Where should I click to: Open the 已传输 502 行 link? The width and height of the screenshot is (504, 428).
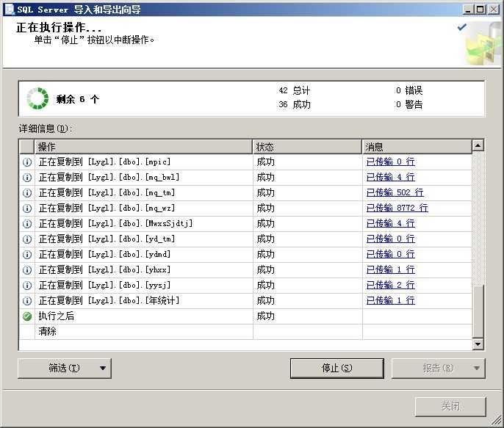click(395, 192)
